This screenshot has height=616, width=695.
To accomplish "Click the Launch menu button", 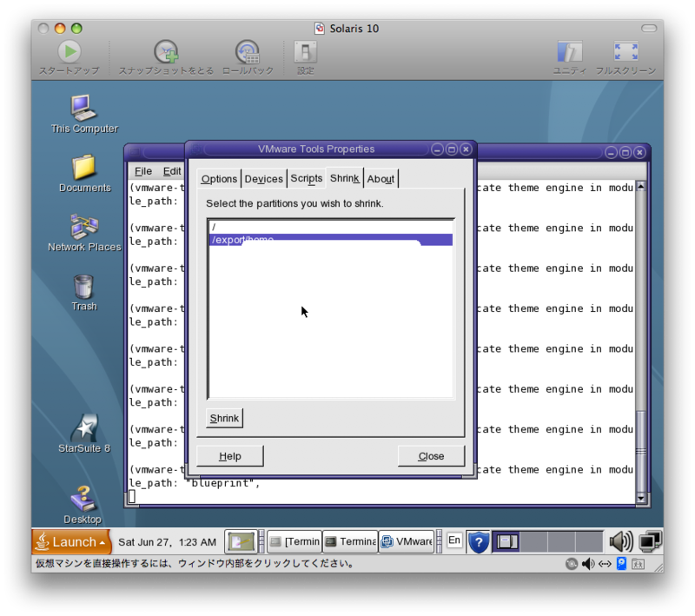I will (x=71, y=541).
